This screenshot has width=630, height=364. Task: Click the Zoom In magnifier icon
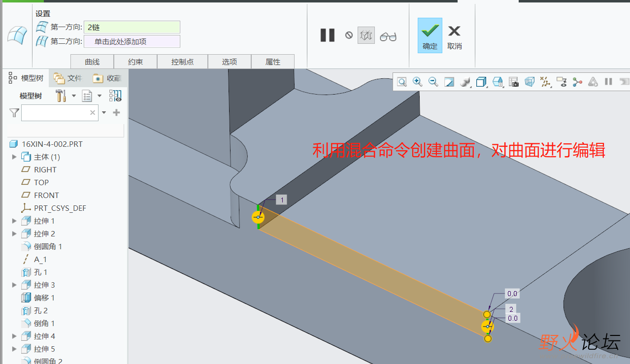pyautogui.click(x=418, y=82)
